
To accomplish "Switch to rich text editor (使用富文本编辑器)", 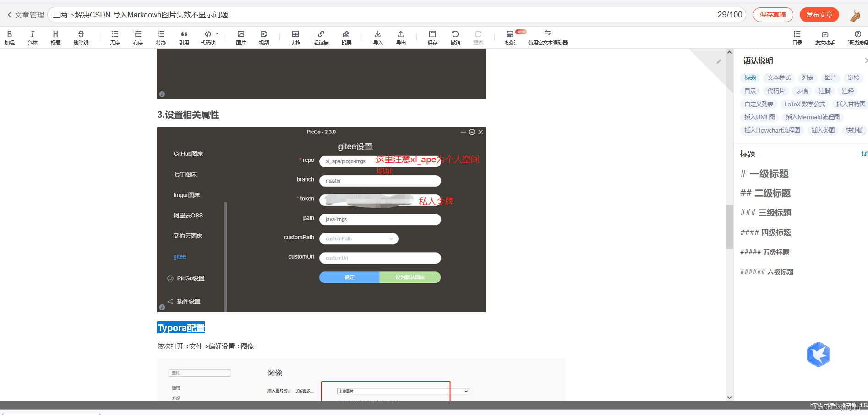I will (x=547, y=38).
